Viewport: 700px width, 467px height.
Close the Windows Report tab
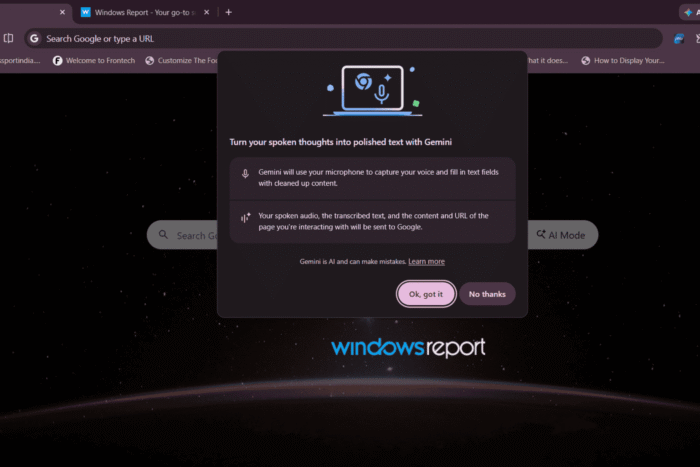point(206,13)
